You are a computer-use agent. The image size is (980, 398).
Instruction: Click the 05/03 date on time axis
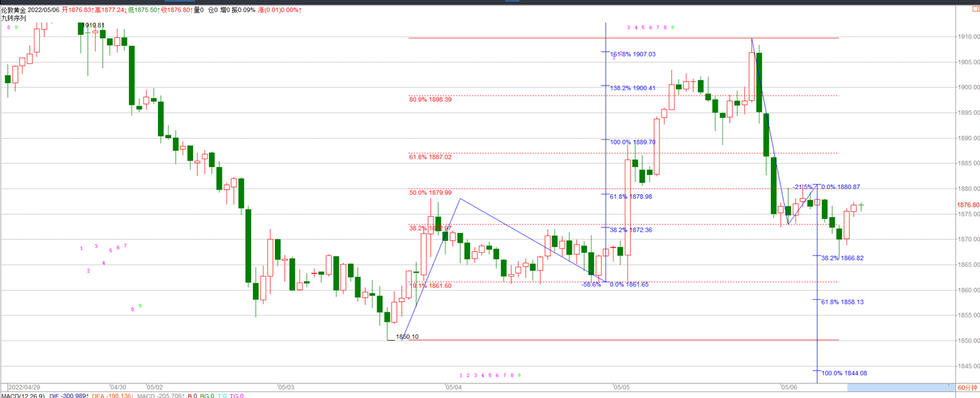pyautogui.click(x=286, y=387)
